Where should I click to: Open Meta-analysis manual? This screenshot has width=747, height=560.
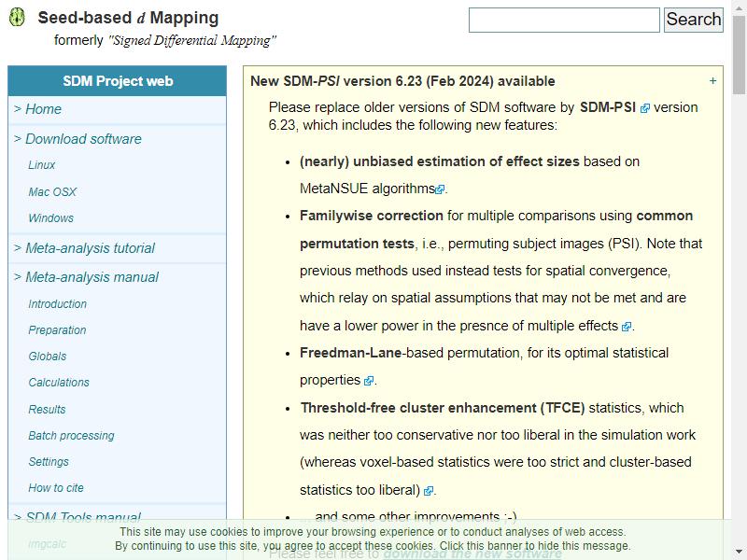[92, 277]
